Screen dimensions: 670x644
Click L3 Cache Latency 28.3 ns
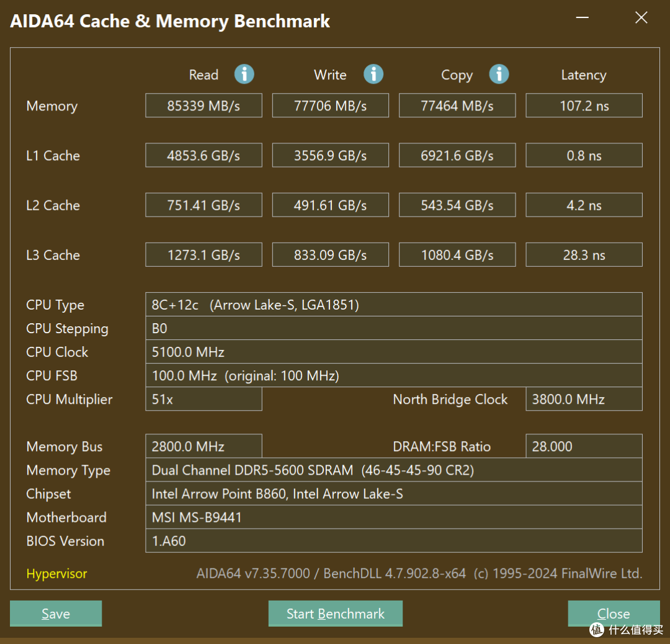pos(584,255)
